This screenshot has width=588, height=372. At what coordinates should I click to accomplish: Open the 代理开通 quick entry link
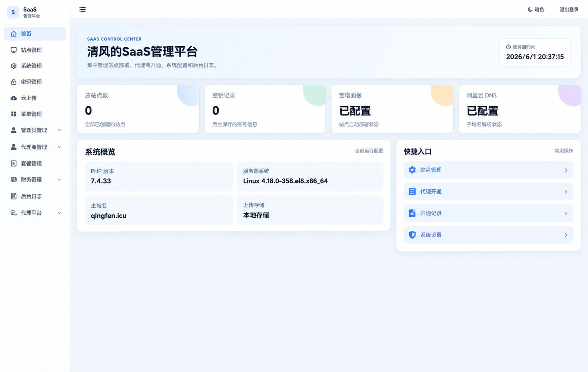(x=488, y=192)
